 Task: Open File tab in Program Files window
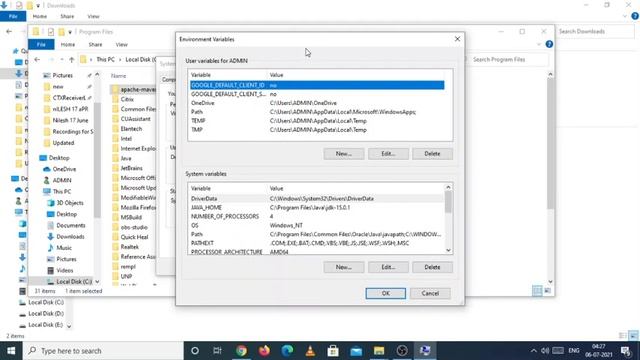tap(41, 44)
